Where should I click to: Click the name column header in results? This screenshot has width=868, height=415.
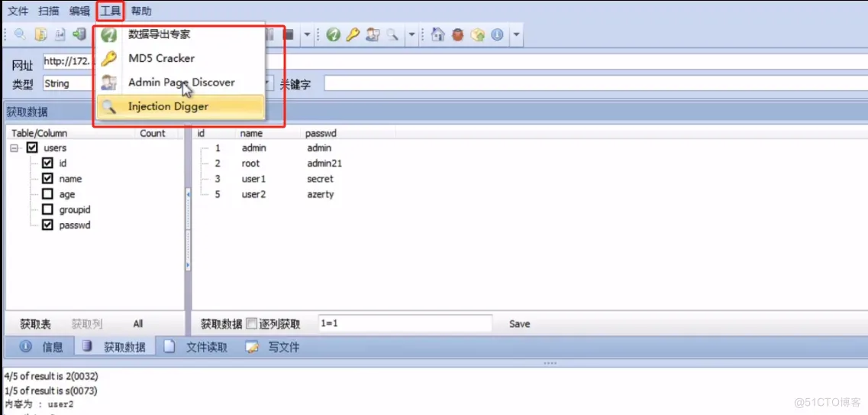click(x=268, y=134)
